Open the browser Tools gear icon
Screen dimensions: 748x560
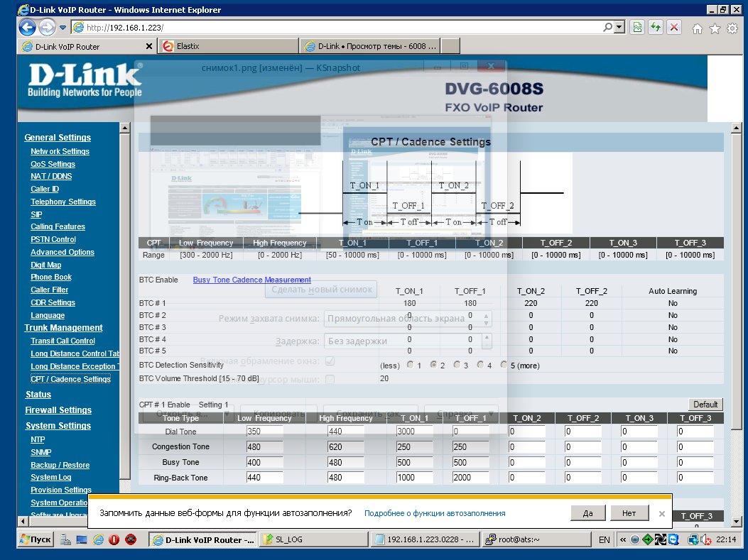[732, 29]
